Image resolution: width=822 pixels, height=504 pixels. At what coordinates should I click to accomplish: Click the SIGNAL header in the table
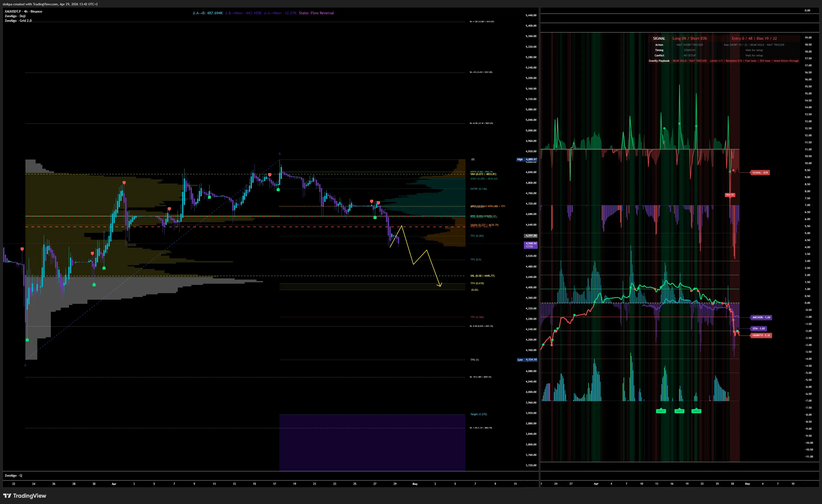pyautogui.click(x=659, y=38)
